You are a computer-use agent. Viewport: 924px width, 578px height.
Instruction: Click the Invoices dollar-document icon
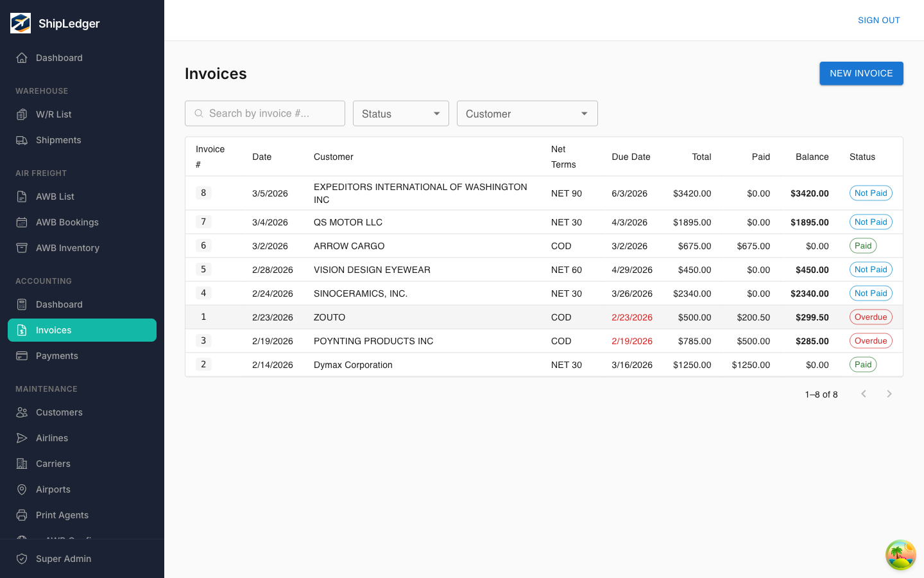[22, 330]
